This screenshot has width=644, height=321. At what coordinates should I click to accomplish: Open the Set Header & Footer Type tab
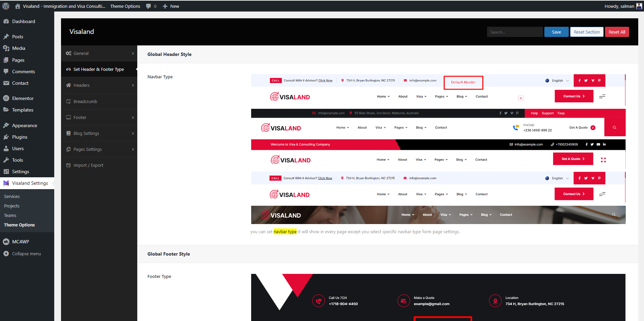click(x=99, y=69)
